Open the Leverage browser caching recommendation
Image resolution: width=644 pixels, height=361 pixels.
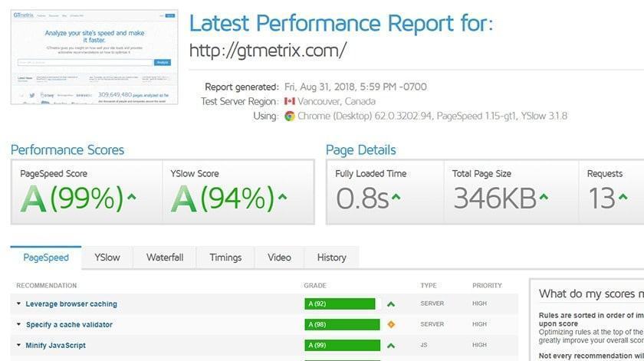tap(71, 304)
